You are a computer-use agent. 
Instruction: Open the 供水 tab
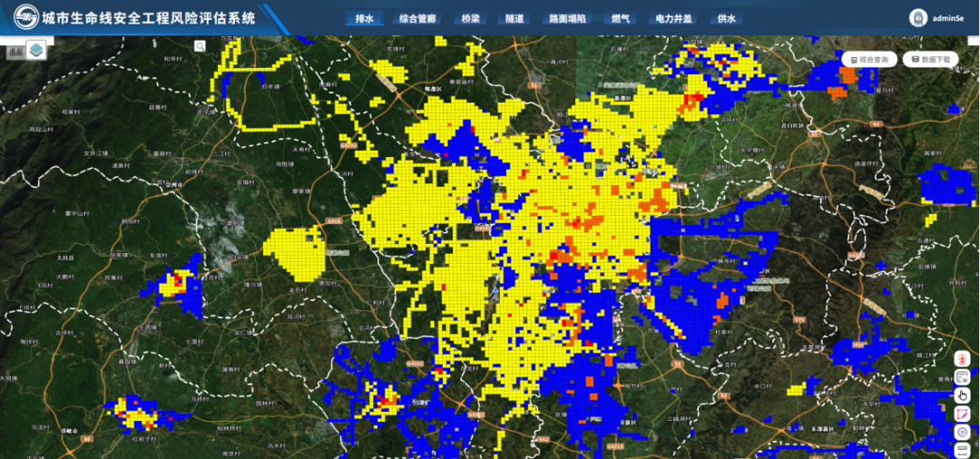[727, 18]
